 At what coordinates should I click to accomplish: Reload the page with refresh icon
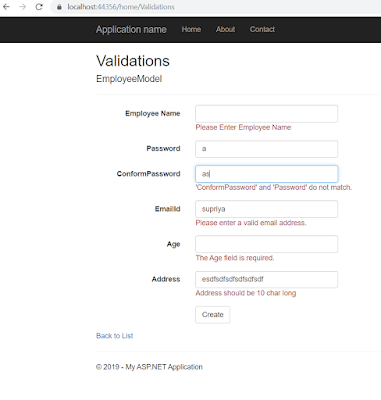39,7
